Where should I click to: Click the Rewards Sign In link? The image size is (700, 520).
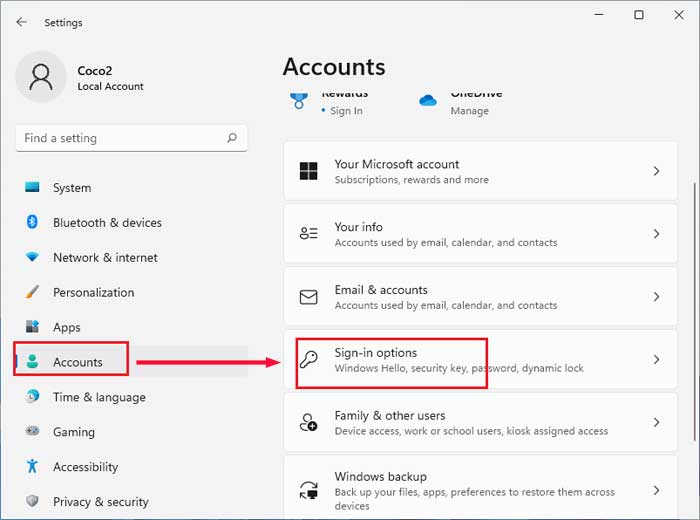[x=346, y=111]
